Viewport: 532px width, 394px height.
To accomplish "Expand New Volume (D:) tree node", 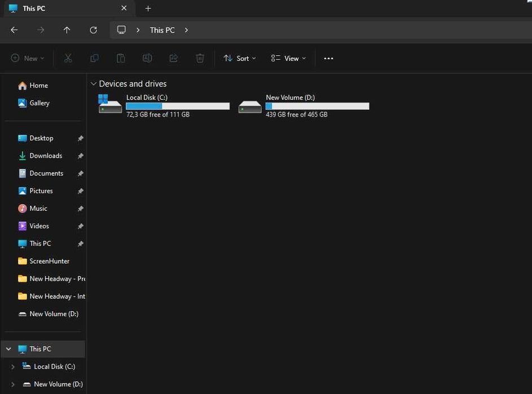I will pos(12,384).
